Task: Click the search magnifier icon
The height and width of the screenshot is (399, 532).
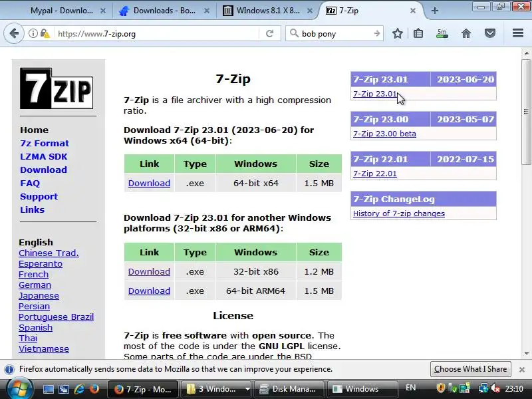Action: tap(294, 33)
